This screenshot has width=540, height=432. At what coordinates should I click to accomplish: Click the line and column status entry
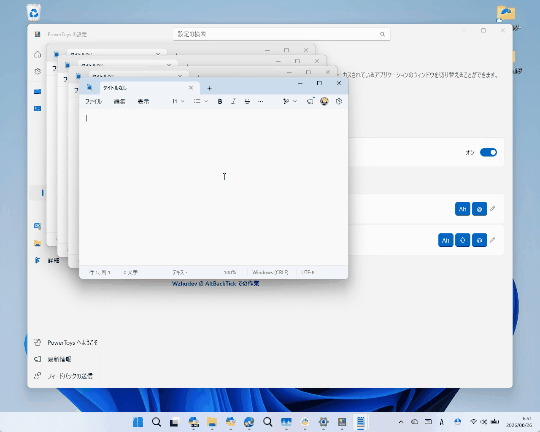(x=100, y=272)
